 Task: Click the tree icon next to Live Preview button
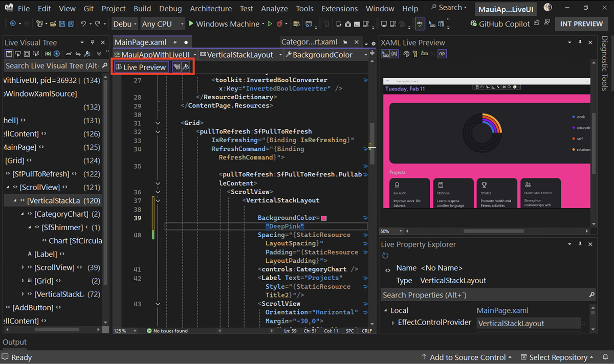(x=177, y=67)
